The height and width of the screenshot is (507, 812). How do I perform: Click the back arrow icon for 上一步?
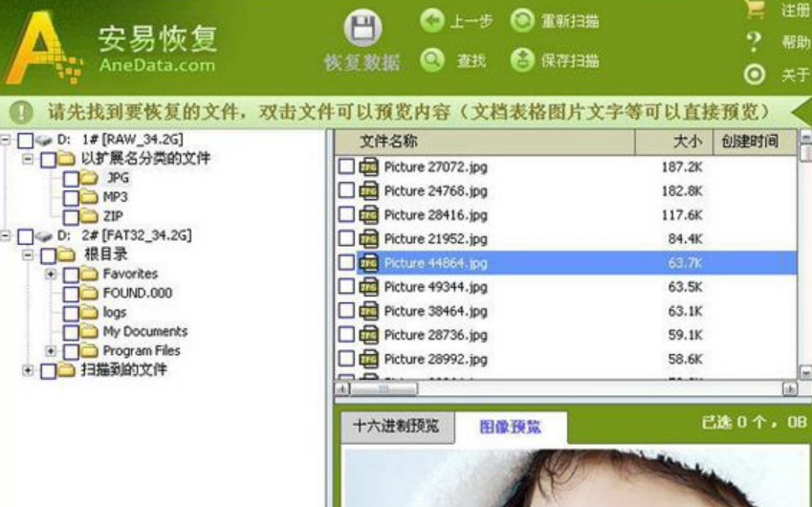point(432,21)
